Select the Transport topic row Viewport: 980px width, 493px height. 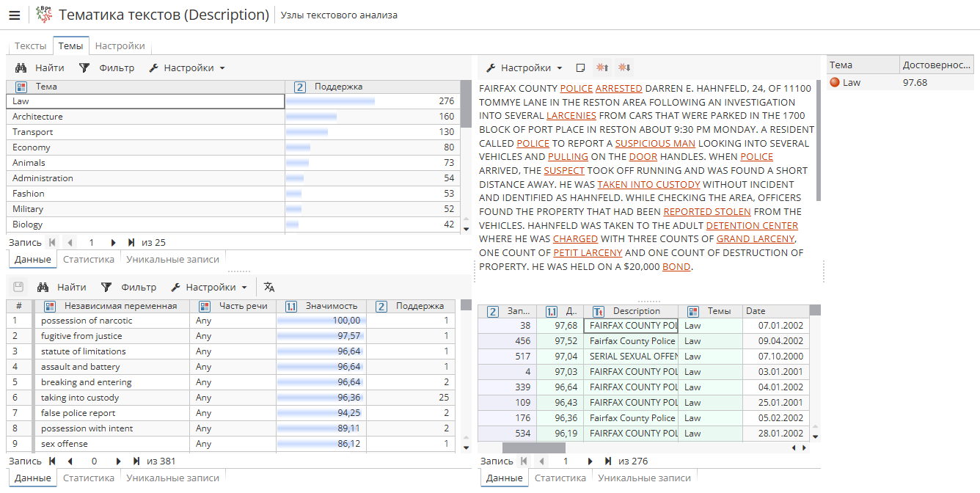click(233, 132)
